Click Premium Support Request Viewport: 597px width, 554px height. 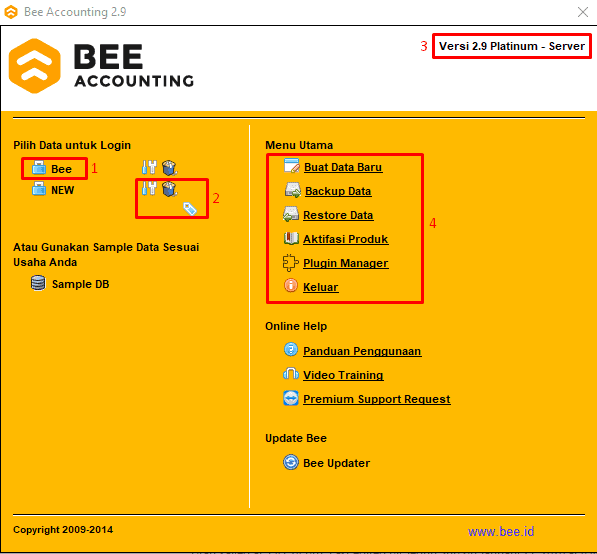(377, 399)
